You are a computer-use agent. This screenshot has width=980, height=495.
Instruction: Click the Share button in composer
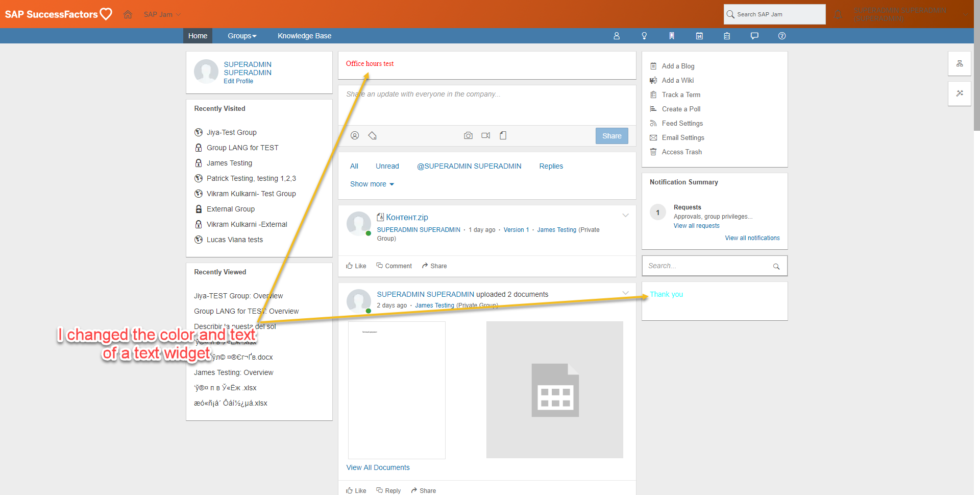point(611,136)
